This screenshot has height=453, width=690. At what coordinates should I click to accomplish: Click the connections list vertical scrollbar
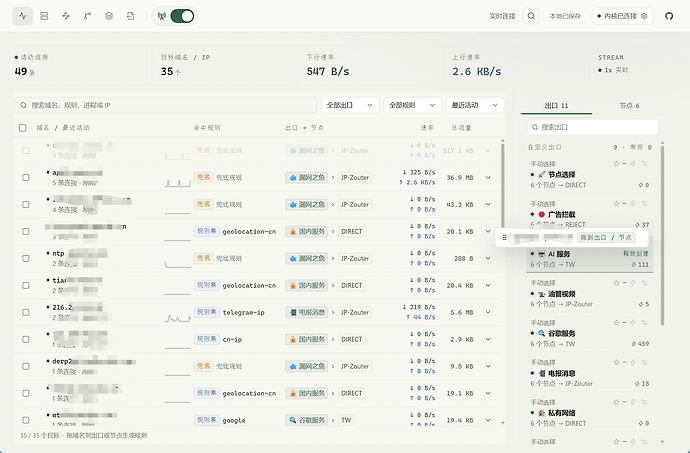click(503, 185)
